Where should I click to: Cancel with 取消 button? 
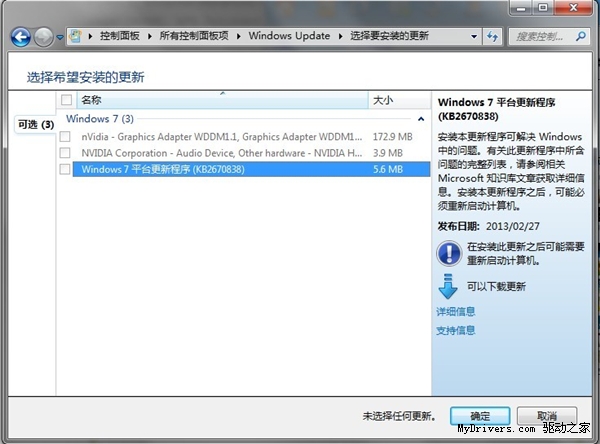pos(547,416)
